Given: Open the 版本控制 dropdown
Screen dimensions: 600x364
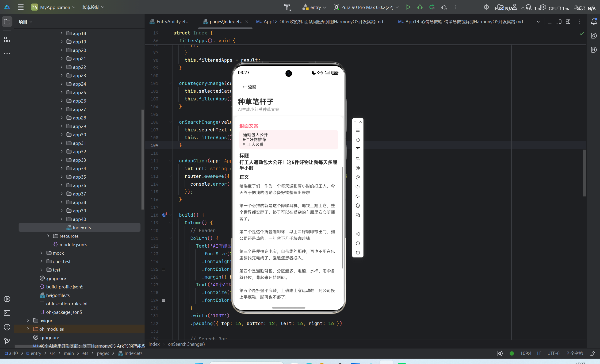Looking at the screenshot, I should pyautogui.click(x=93, y=7).
